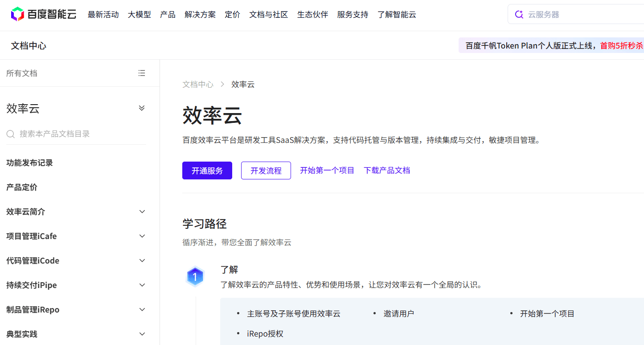Expand the 典型实践 section
Viewport: 644px width, 345px height.
[x=142, y=334]
